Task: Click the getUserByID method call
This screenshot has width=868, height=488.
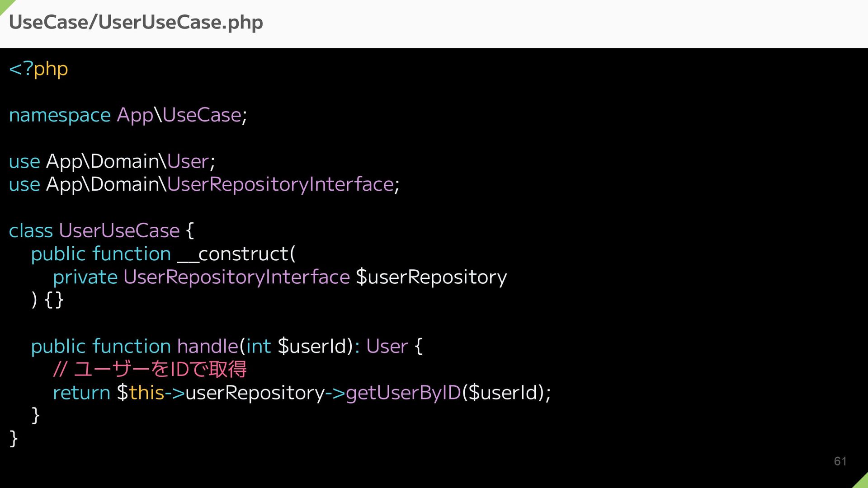Action: pyautogui.click(x=403, y=393)
